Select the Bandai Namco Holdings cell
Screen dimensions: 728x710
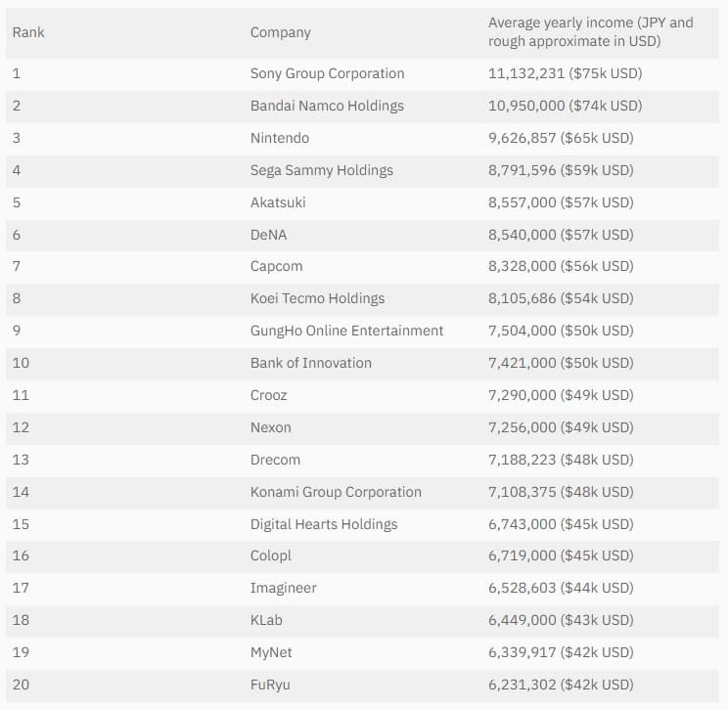(327, 106)
